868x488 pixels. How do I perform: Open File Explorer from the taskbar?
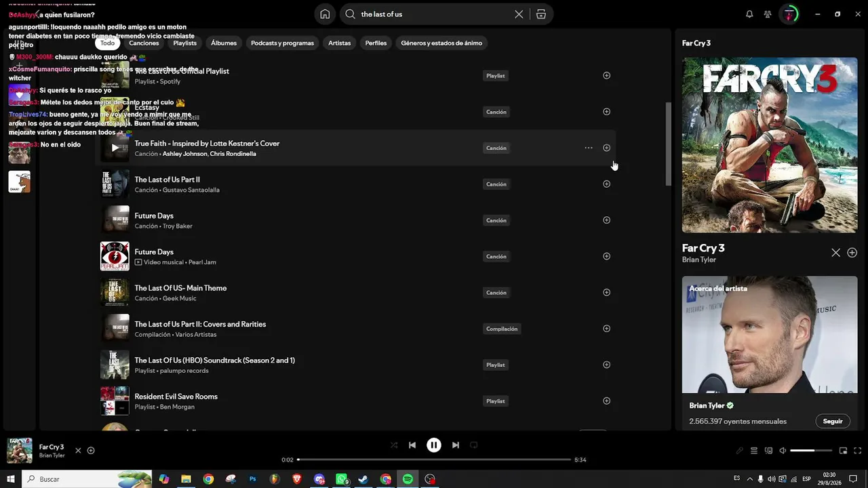(186, 479)
